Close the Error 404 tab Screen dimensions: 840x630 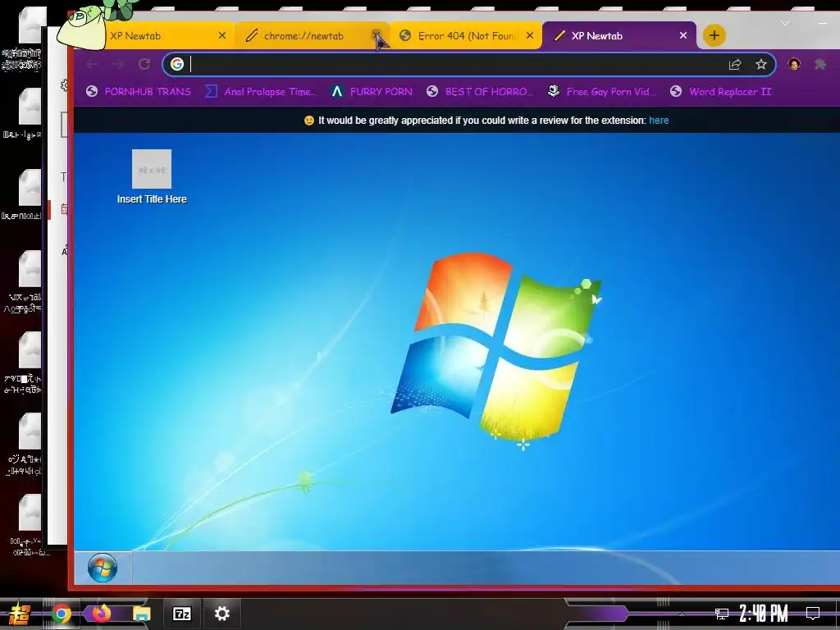click(x=530, y=35)
